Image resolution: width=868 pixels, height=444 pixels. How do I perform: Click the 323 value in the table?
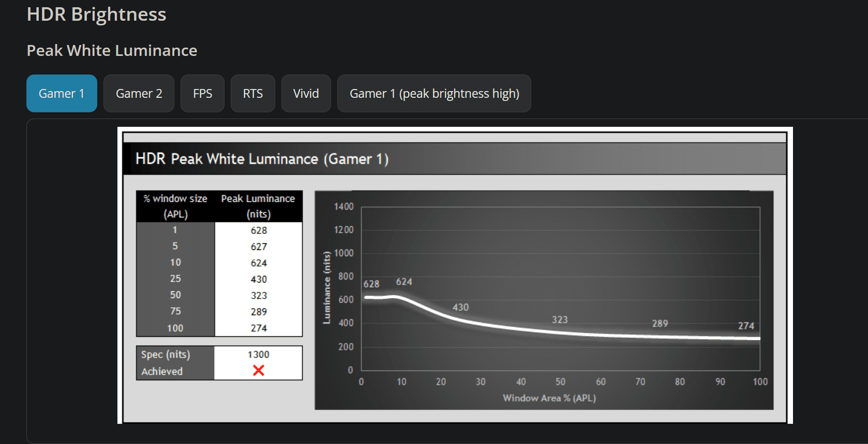(259, 295)
